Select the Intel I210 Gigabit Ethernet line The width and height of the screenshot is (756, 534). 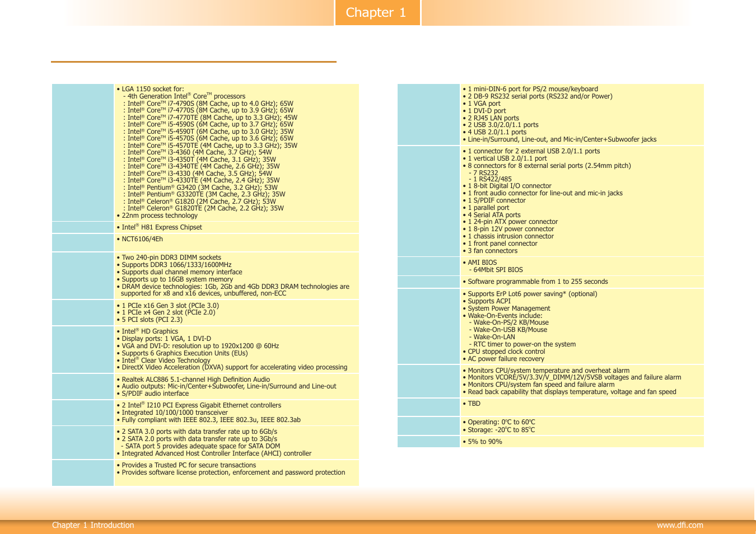point(199,405)
